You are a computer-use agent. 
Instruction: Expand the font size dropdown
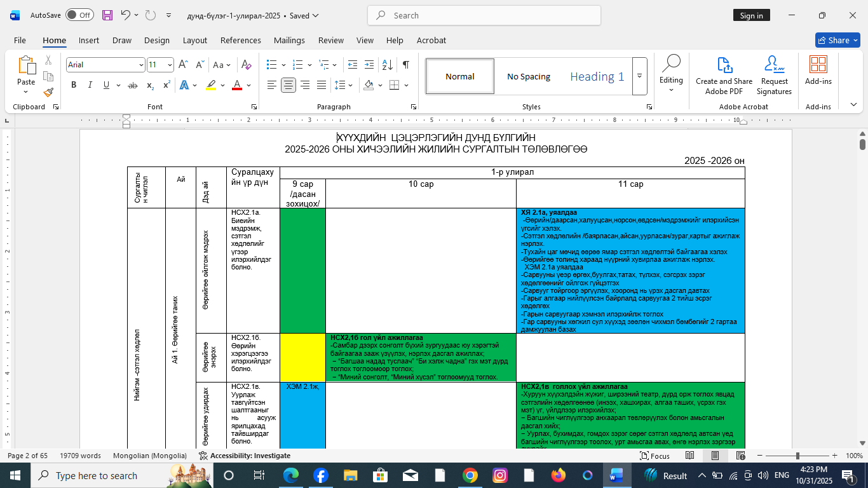coord(170,65)
